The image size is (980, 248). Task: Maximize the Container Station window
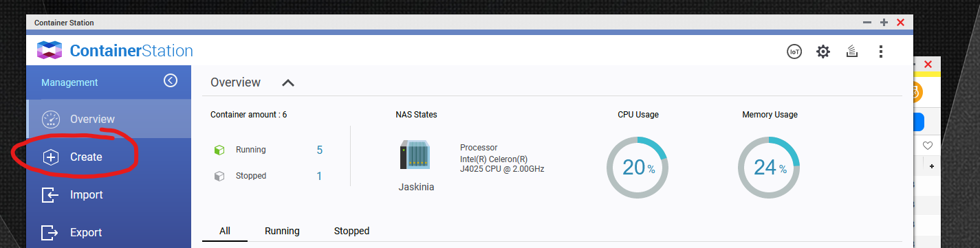click(884, 23)
